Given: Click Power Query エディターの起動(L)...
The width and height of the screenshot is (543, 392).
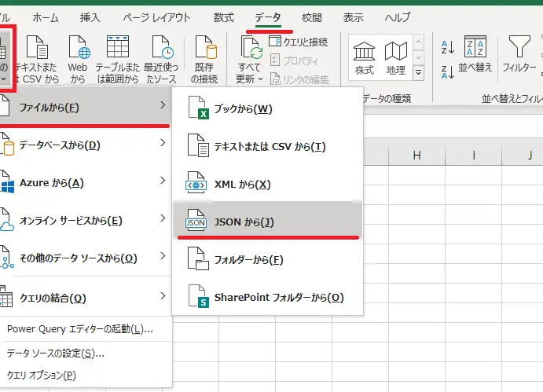Looking at the screenshot, I should pos(80,329).
